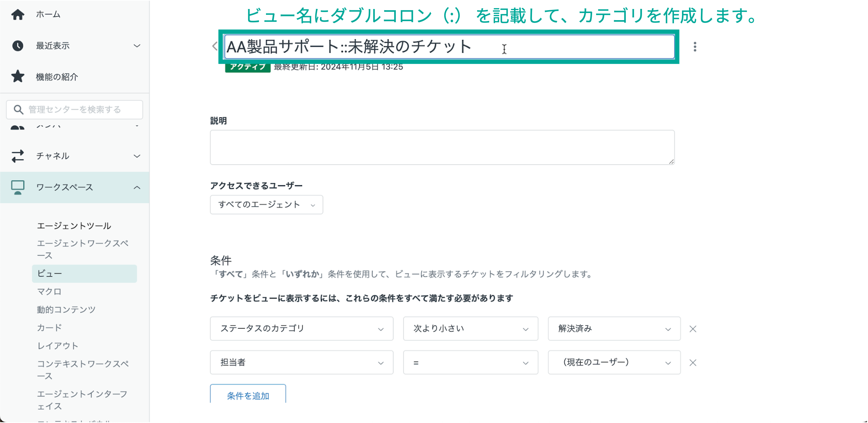Open the (現在のユーザー) value dropdown
This screenshot has height=423, width=868.
tap(613, 363)
